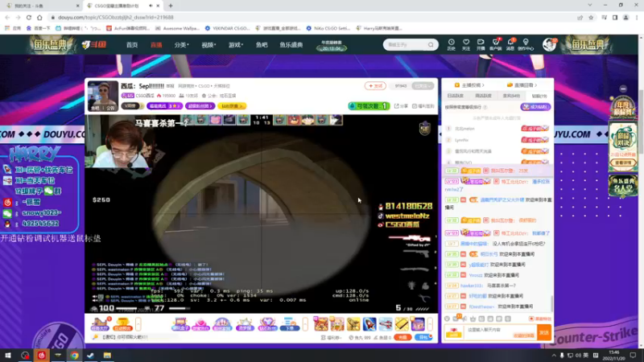Viewport: 644px width, 362px height.
Task: Click the 福利签到 sign-in icon
Action: point(423,106)
